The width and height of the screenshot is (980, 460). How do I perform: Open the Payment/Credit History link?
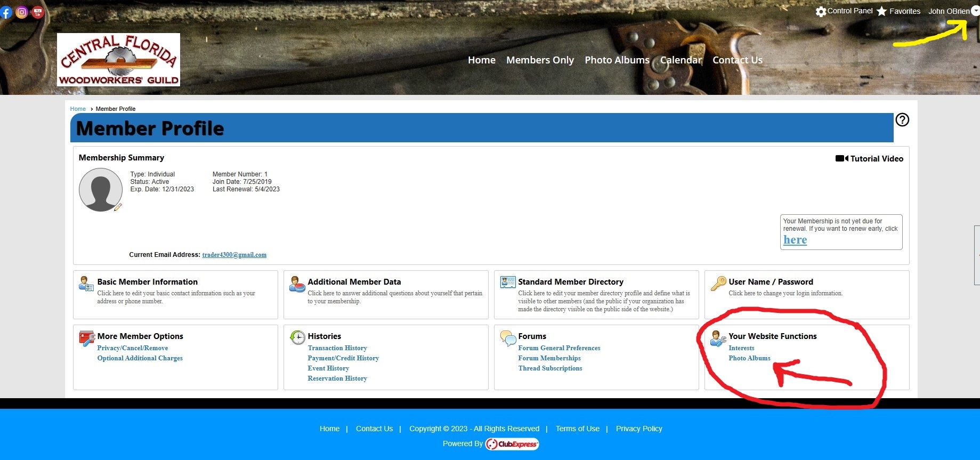click(343, 358)
